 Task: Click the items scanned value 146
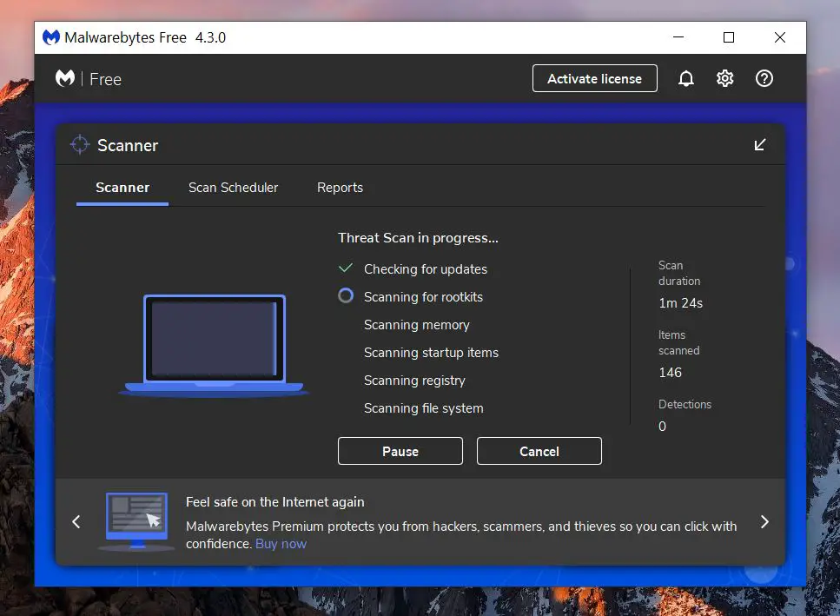coord(671,372)
